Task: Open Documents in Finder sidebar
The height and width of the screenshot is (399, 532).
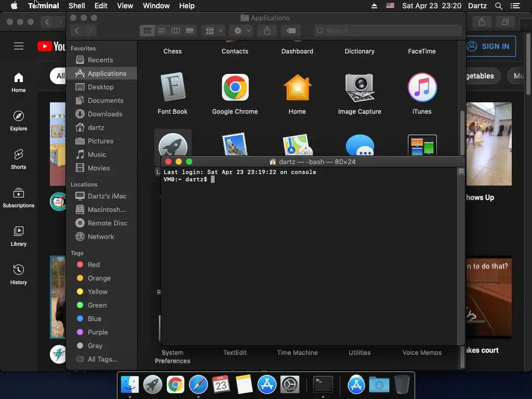Action: 101,101
